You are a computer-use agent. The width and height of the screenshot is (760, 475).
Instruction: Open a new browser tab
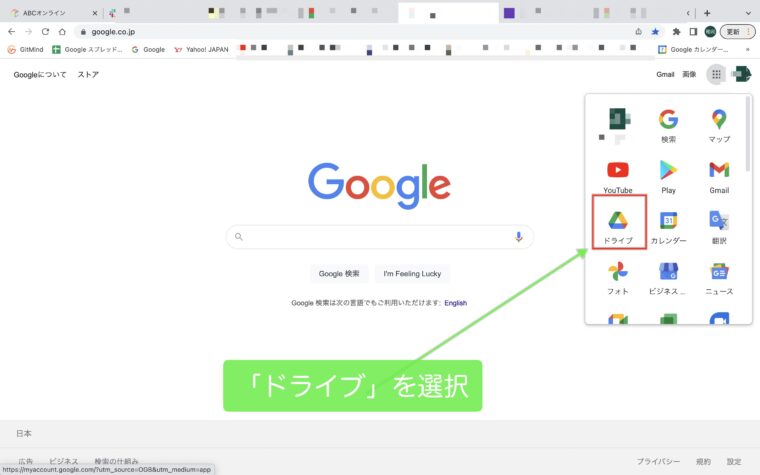(707, 13)
